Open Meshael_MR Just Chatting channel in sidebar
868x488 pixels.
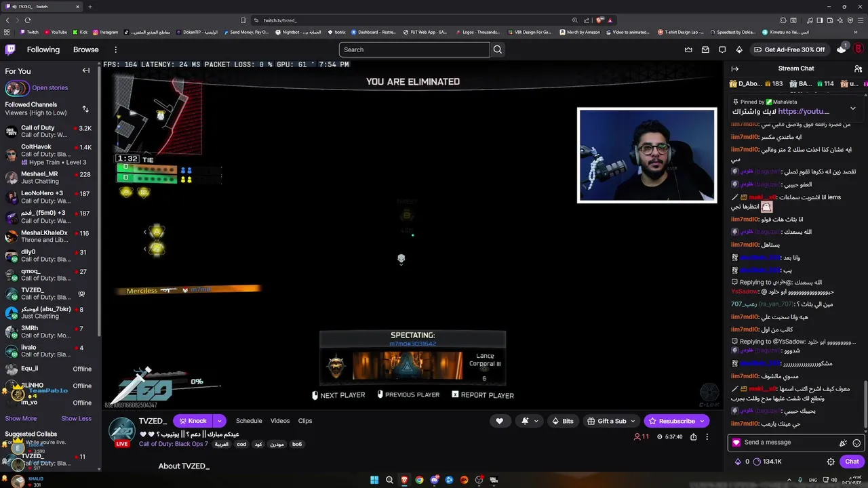click(50, 178)
